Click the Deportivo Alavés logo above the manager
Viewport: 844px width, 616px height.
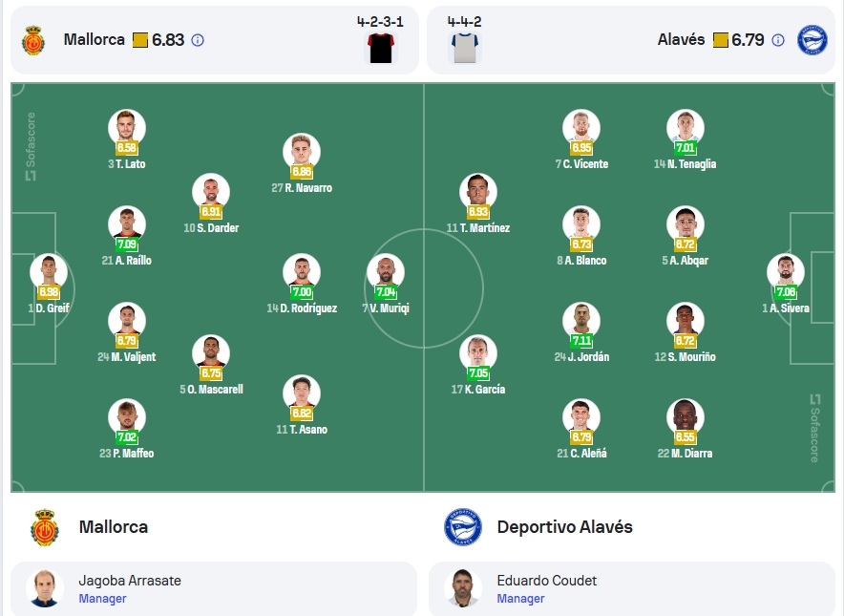(463, 527)
